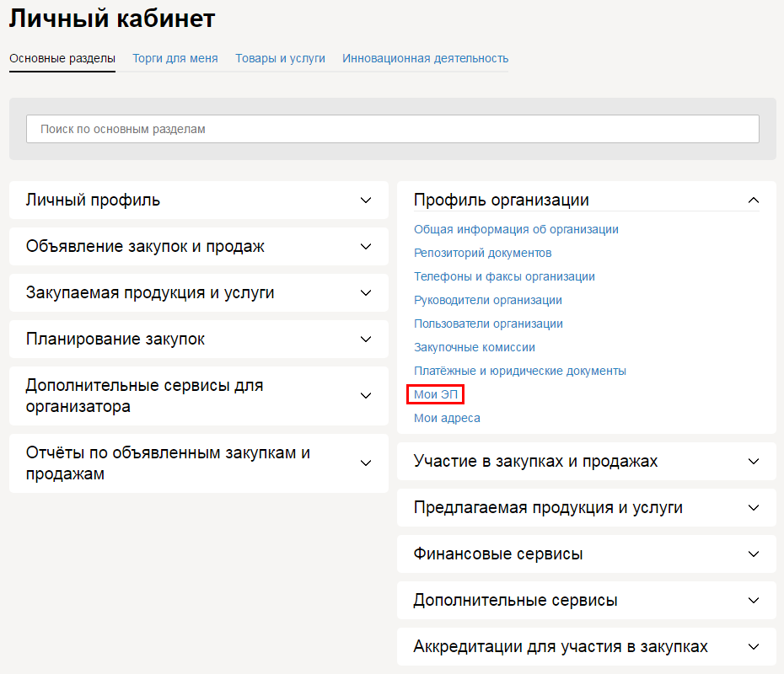Screen dimensions: 784x674
Task: Open the Товары и услуги tab
Action: 280,58
